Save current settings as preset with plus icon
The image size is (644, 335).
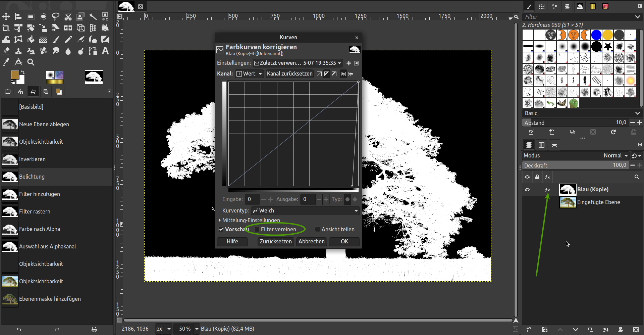click(x=349, y=63)
